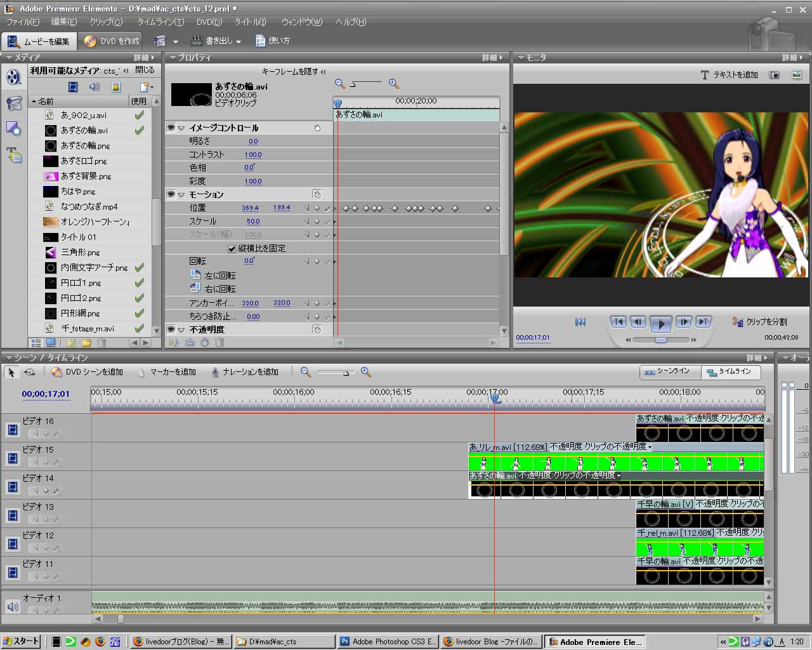
Task: Toggle the 縦横比を固定 checkbox
Action: 232,248
